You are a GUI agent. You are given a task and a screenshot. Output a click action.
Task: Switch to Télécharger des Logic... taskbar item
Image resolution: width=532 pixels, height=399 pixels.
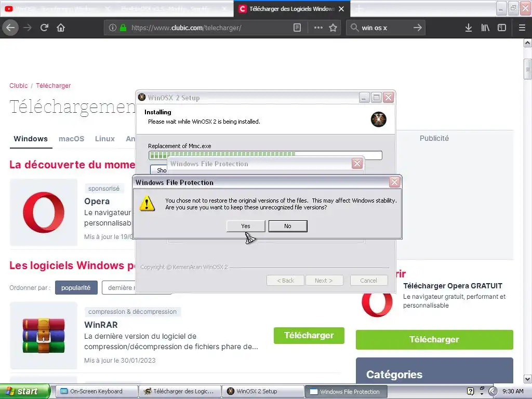pyautogui.click(x=180, y=391)
